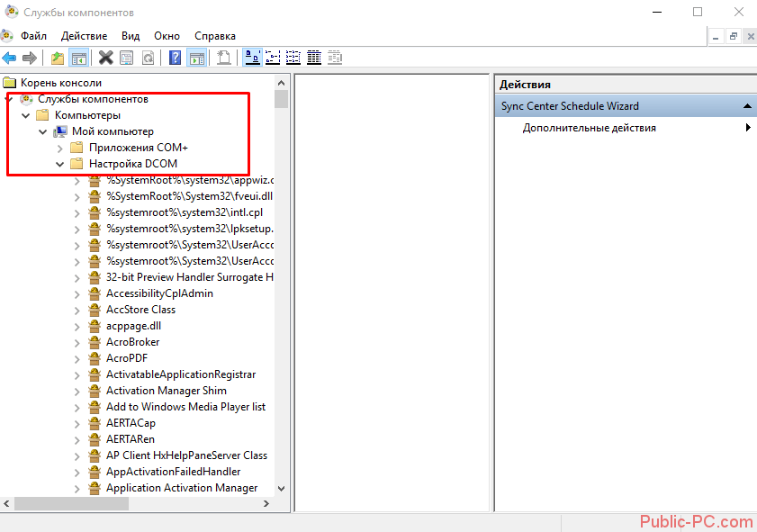Open the Действие menu
Image resolution: width=757 pixels, height=532 pixels.
pyautogui.click(x=84, y=36)
